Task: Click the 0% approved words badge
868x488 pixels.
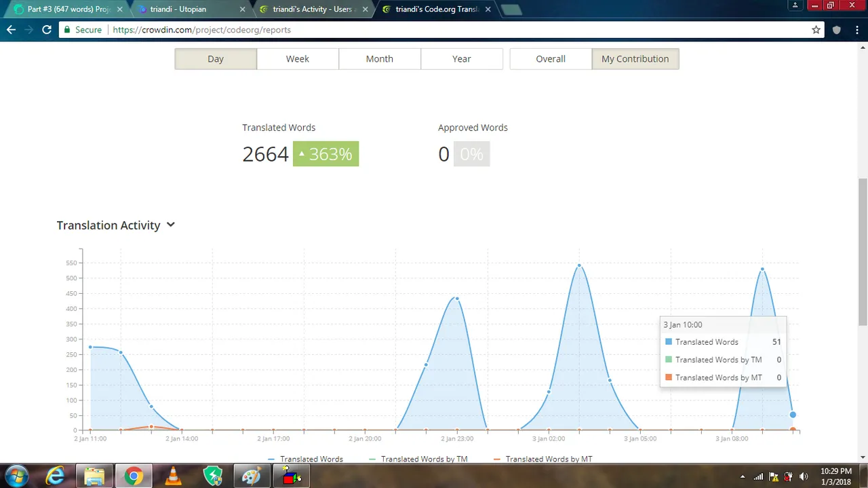Action: [x=471, y=154]
